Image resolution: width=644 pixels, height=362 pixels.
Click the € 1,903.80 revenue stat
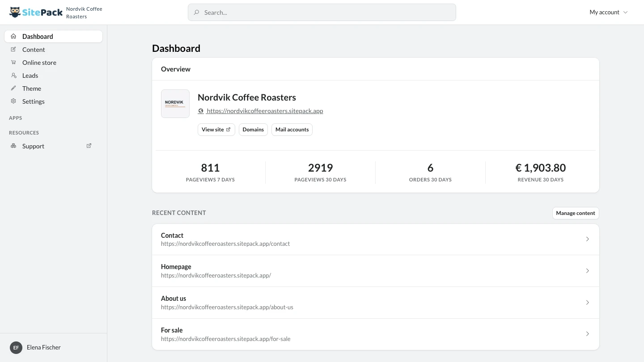[x=541, y=172]
